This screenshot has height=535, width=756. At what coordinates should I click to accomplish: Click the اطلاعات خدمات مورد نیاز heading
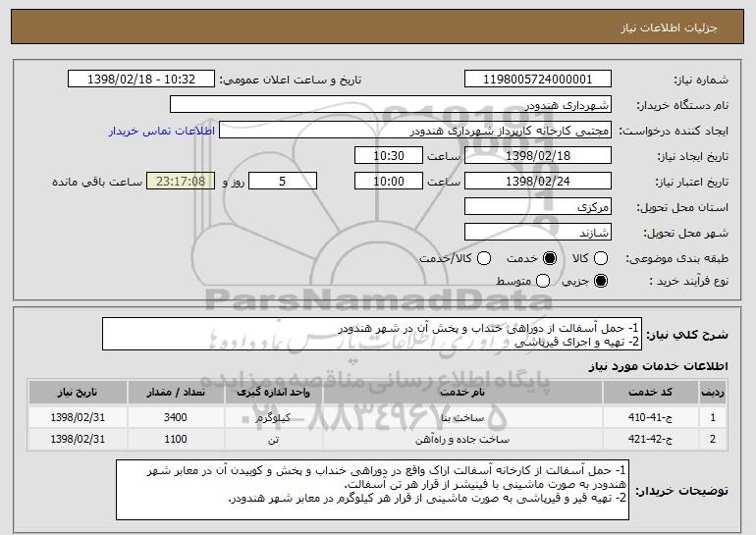tap(658, 366)
